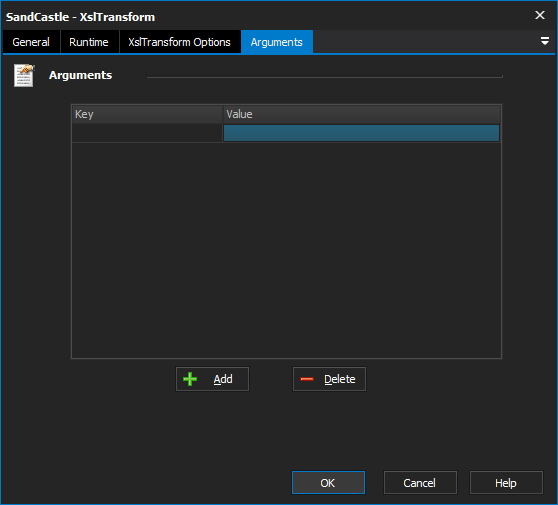The width and height of the screenshot is (558, 505).
Task: Click the green plus icon
Action: pos(190,379)
